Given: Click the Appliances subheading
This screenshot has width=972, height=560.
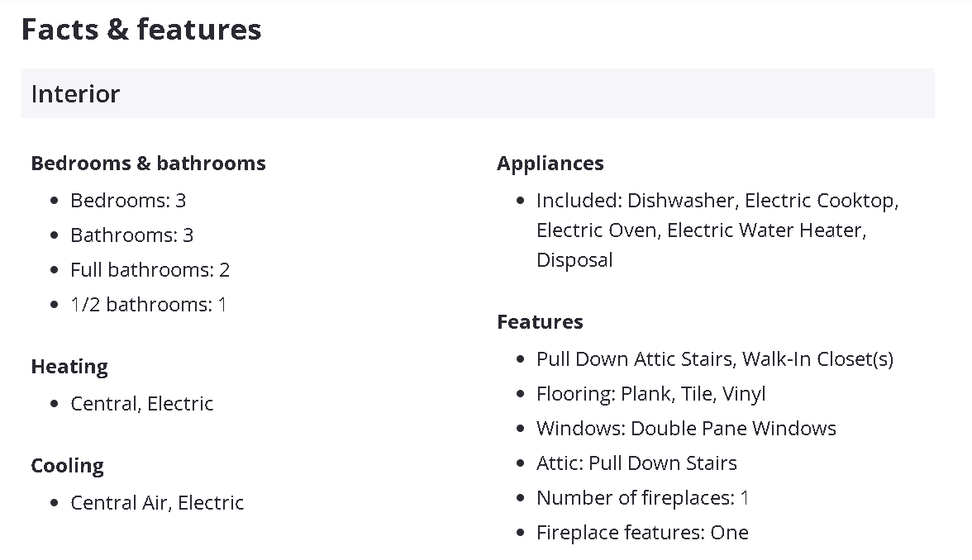Looking at the screenshot, I should click(x=550, y=163).
